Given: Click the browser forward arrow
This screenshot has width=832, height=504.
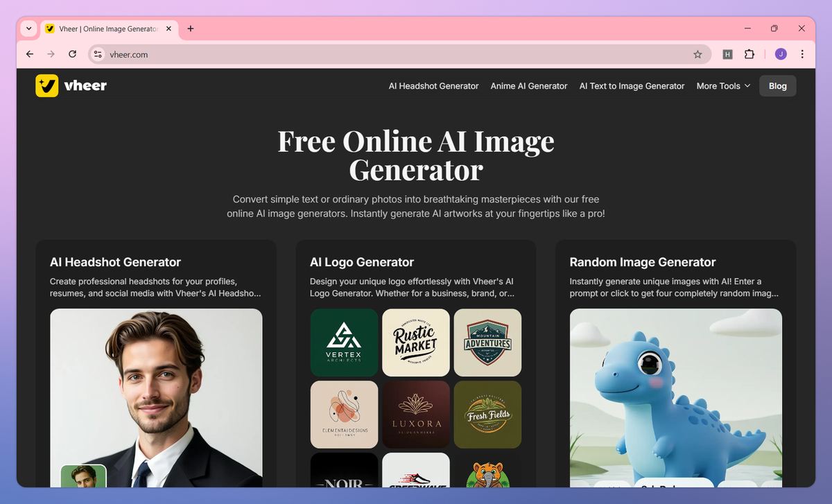Looking at the screenshot, I should [51, 54].
